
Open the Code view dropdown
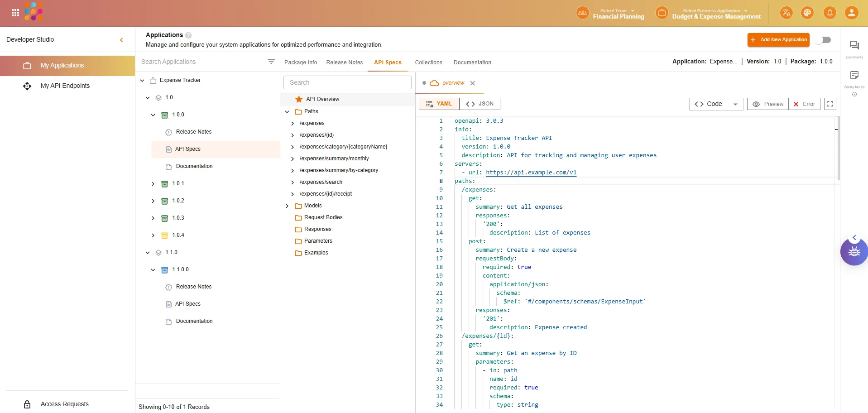click(715, 104)
